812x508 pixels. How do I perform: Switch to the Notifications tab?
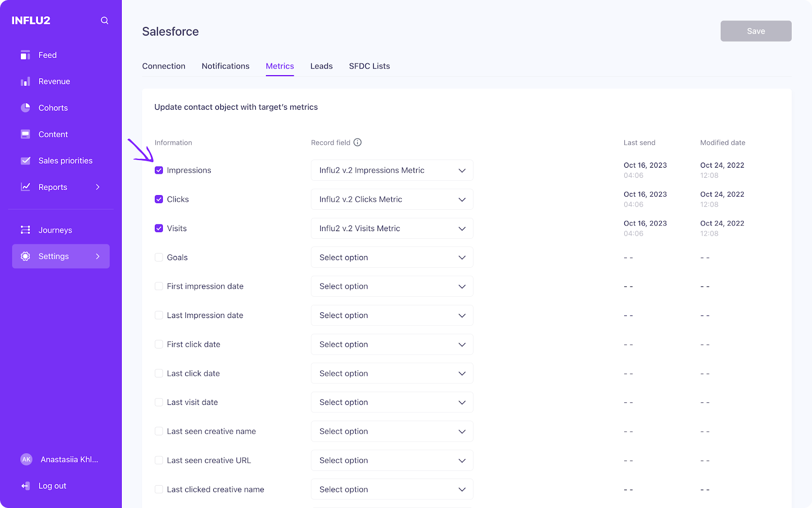click(x=225, y=66)
